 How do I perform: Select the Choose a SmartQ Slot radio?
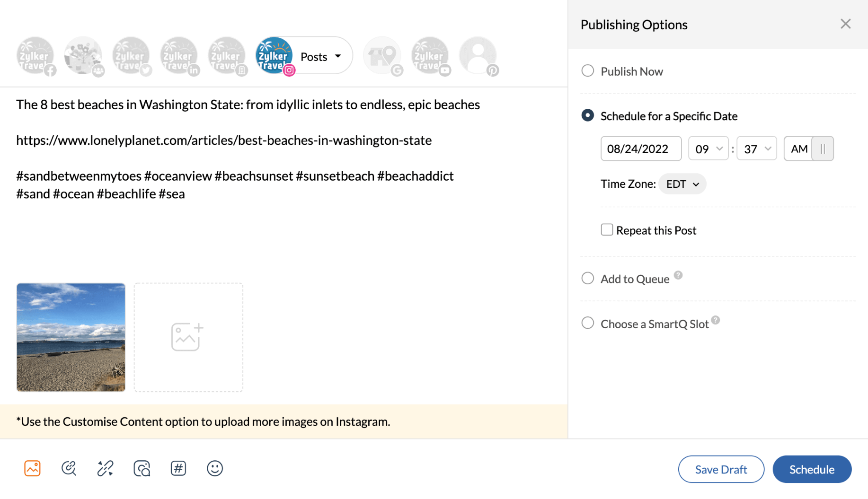tap(587, 323)
